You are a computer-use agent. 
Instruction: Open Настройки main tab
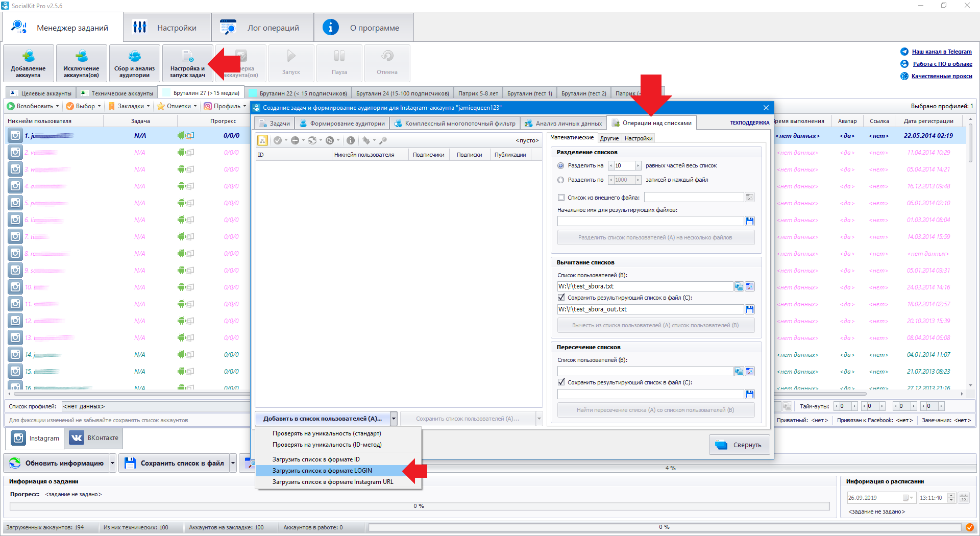click(167, 28)
